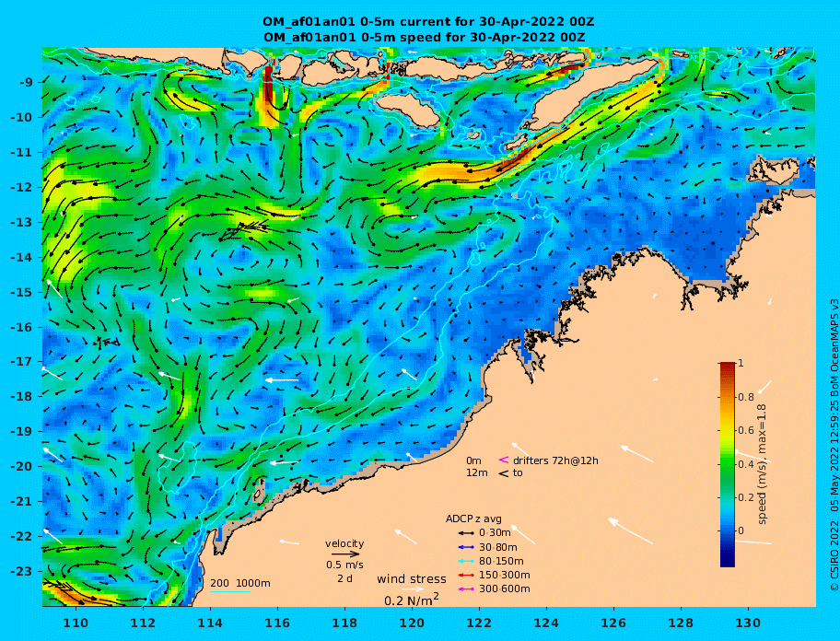Click the '0.5 m/s' velocity value

tap(344, 565)
